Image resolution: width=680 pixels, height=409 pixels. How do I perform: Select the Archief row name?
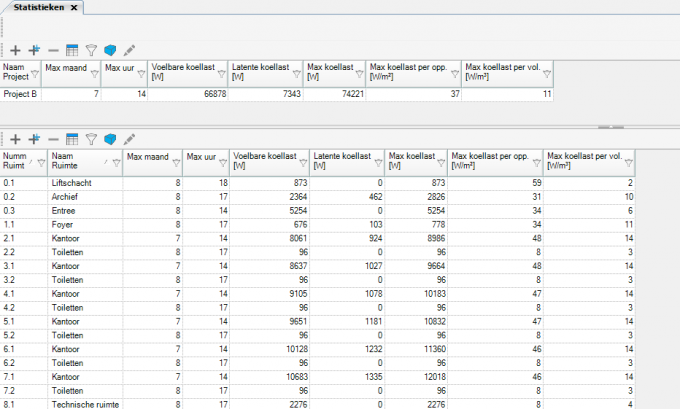click(65, 197)
